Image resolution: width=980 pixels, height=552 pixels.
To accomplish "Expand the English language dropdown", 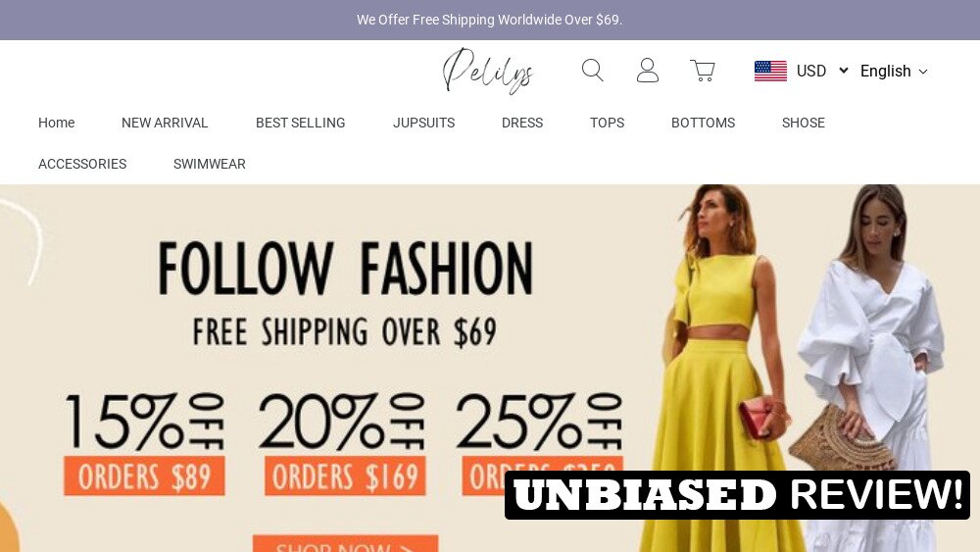I will pos(894,72).
